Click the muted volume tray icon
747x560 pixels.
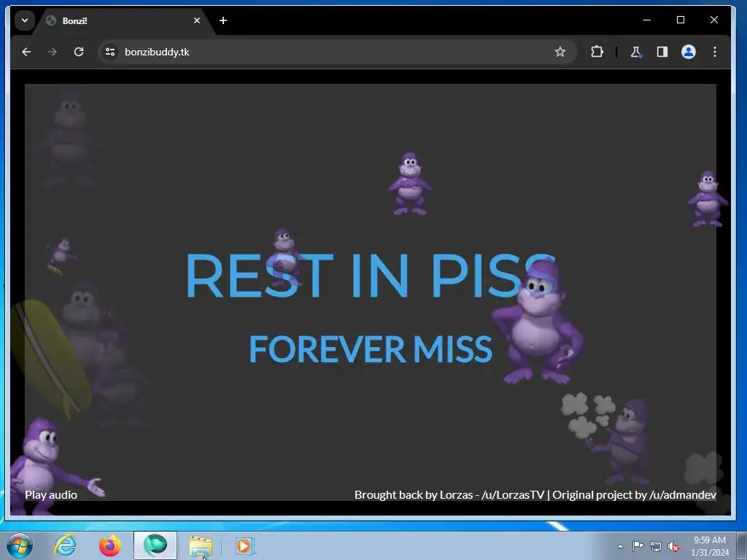[673, 547]
